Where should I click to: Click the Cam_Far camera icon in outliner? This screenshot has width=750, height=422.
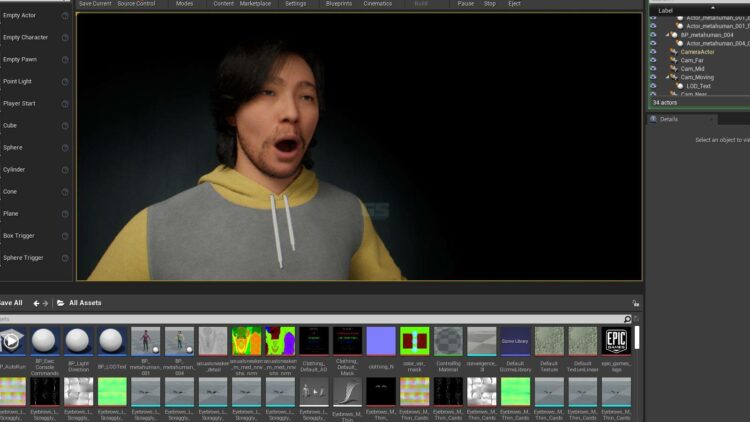click(674, 60)
